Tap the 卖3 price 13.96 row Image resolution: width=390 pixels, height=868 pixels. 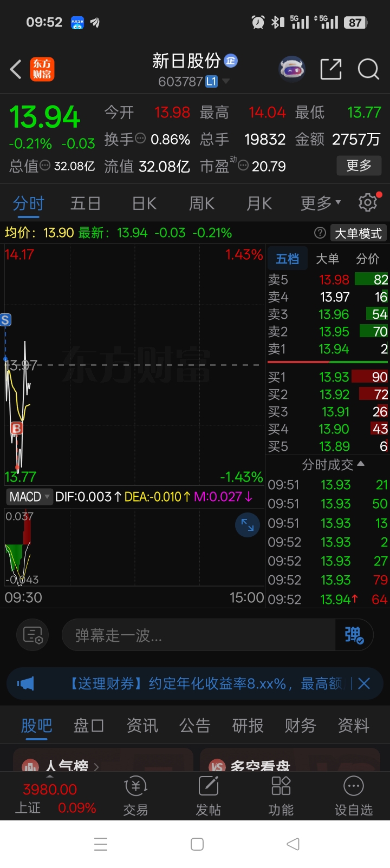328,314
